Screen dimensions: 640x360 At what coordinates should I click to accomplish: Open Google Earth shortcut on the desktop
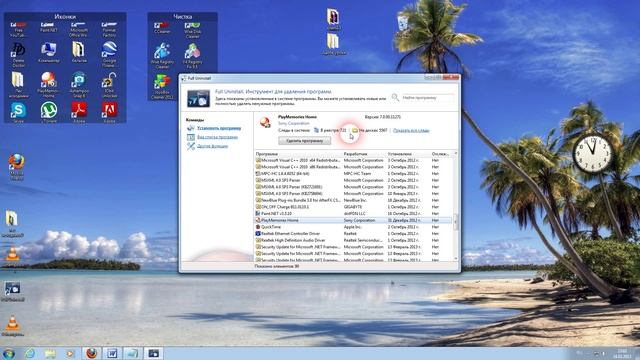[x=109, y=54]
